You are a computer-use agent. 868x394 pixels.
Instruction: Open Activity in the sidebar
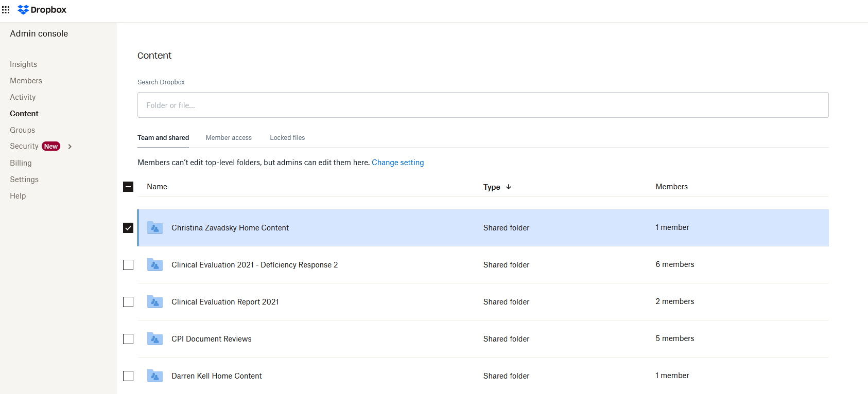(x=23, y=97)
